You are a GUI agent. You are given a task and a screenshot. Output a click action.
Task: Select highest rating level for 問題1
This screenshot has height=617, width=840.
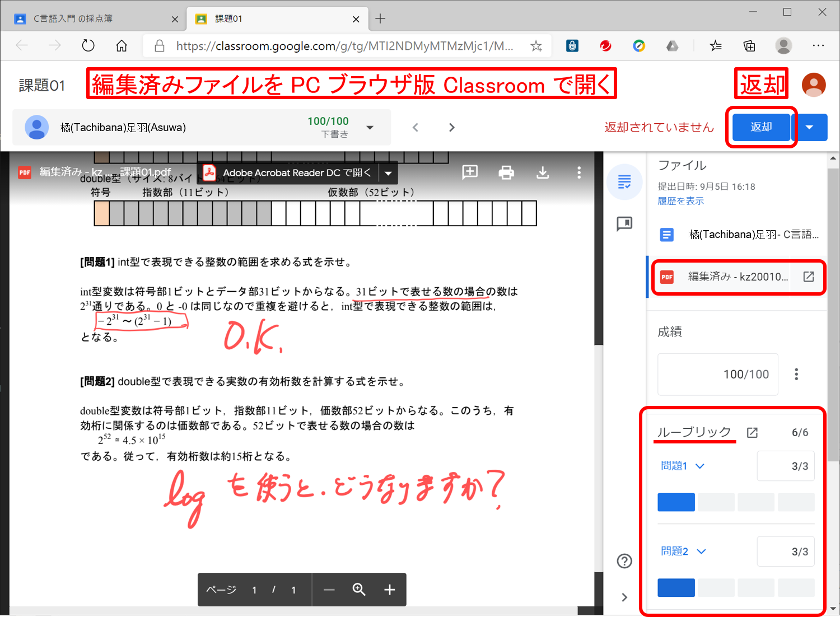(x=676, y=502)
